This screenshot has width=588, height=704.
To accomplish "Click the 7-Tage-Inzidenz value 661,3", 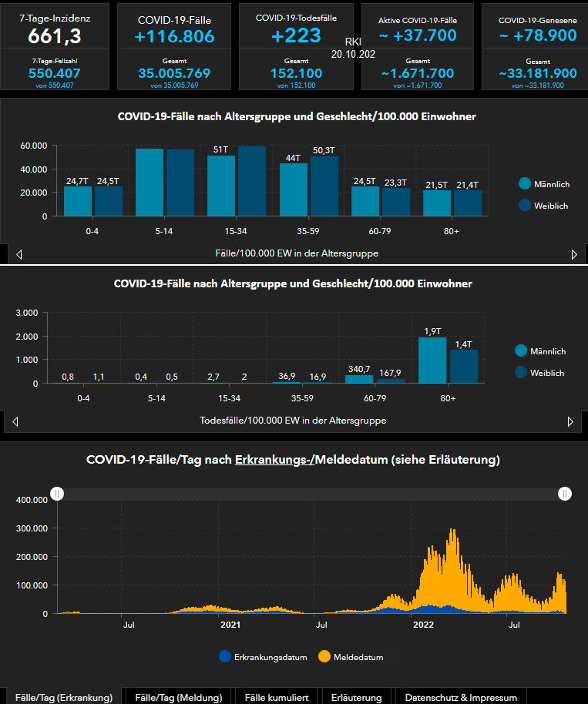I will tap(55, 35).
